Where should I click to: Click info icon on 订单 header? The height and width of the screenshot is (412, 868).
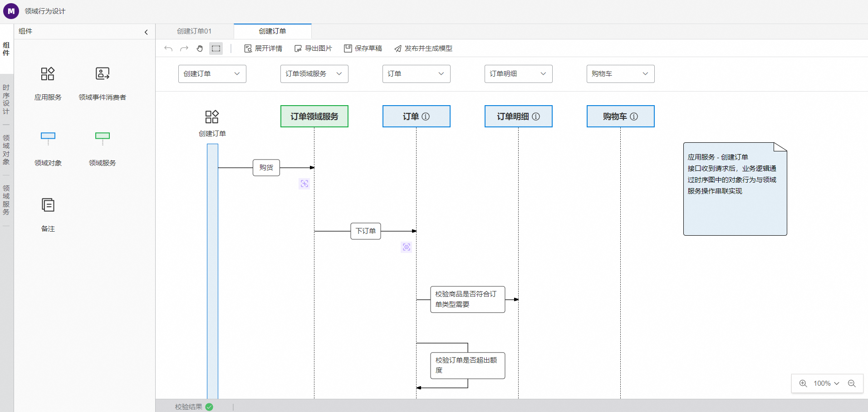pyautogui.click(x=426, y=116)
